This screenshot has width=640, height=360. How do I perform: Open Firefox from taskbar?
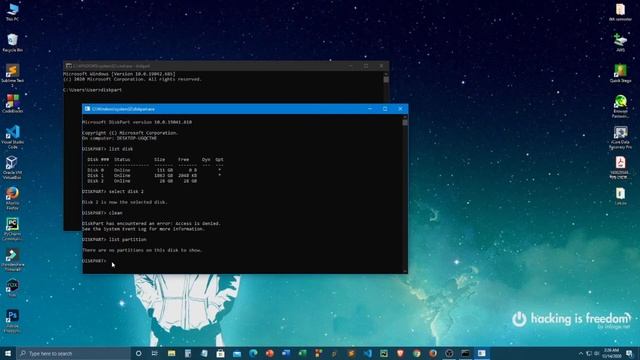point(433,353)
